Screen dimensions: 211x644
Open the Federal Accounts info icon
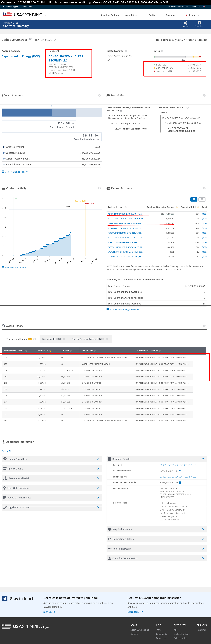(204, 188)
